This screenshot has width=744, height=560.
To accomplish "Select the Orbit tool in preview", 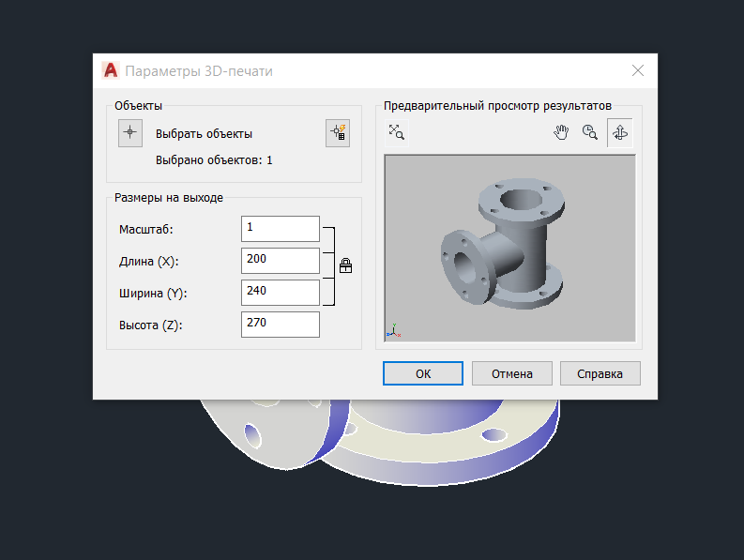I will pyautogui.click(x=619, y=132).
